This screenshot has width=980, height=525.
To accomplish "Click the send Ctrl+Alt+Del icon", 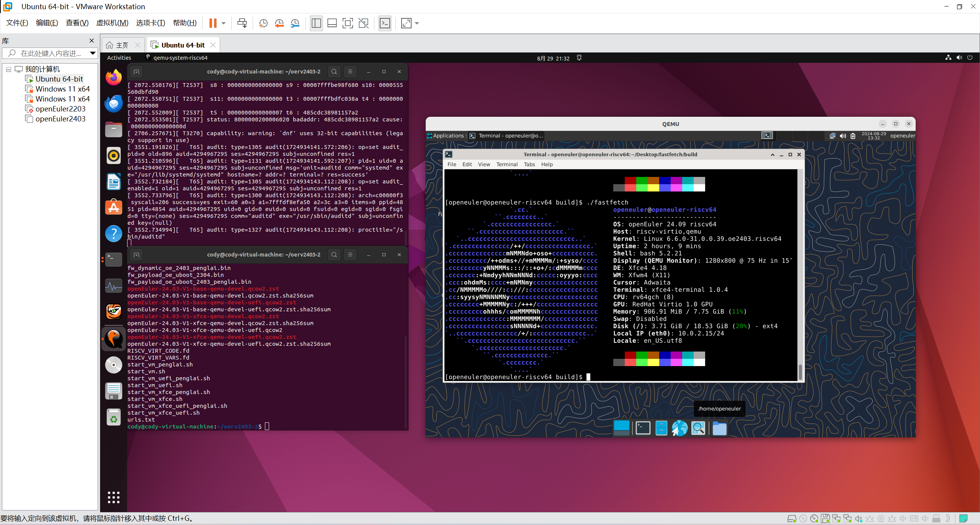I will [242, 23].
